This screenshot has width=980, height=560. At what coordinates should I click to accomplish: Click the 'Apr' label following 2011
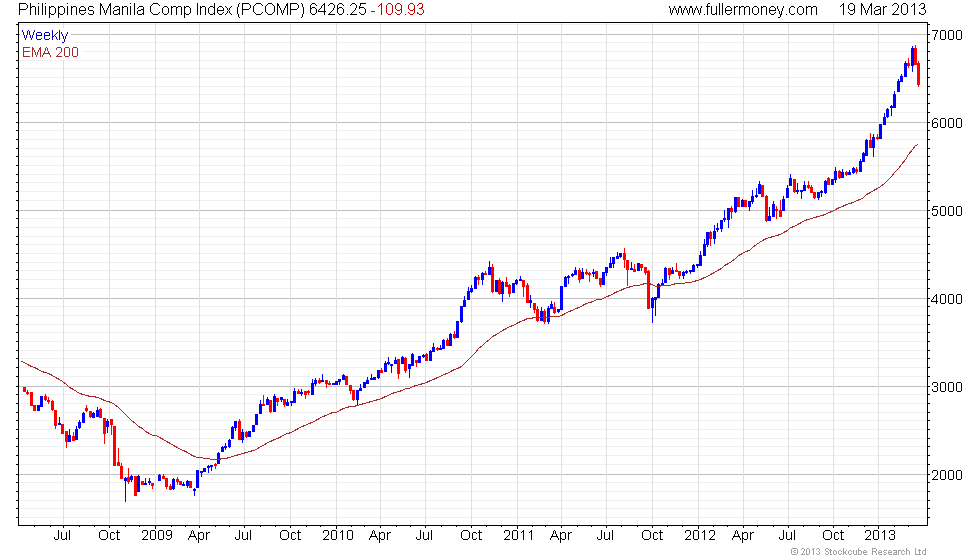[561, 535]
